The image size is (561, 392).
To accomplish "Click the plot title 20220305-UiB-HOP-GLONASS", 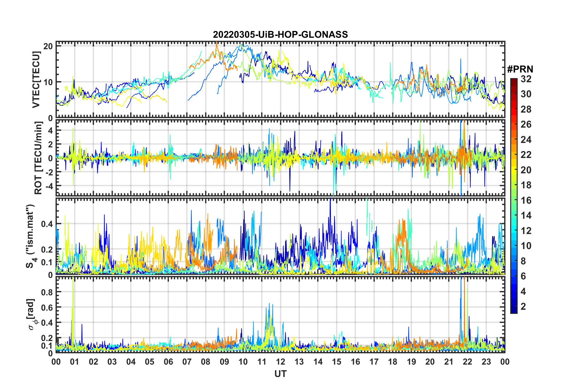I will pyautogui.click(x=280, y=35).
